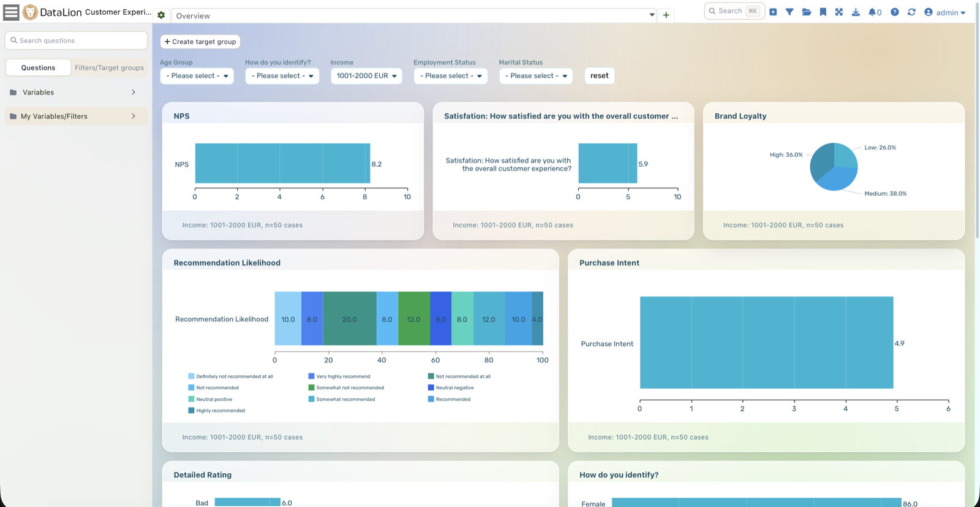The width and height of the screenshot is (980, 507).
Task: Open the Overview dashboard dropdown
Action: [x=414, y=16]
